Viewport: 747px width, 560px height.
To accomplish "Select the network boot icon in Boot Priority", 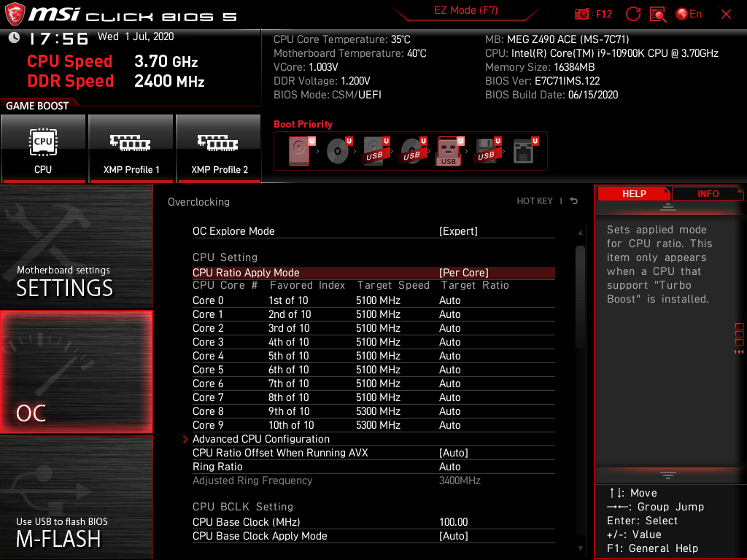I will 523,149.
